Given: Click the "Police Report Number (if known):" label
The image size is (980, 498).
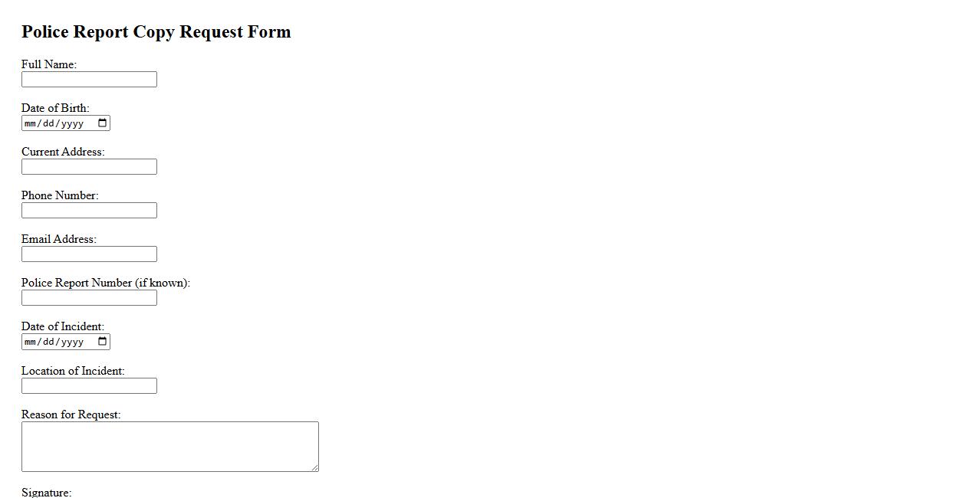Looking at the screenshot, I should click(105, 283).
